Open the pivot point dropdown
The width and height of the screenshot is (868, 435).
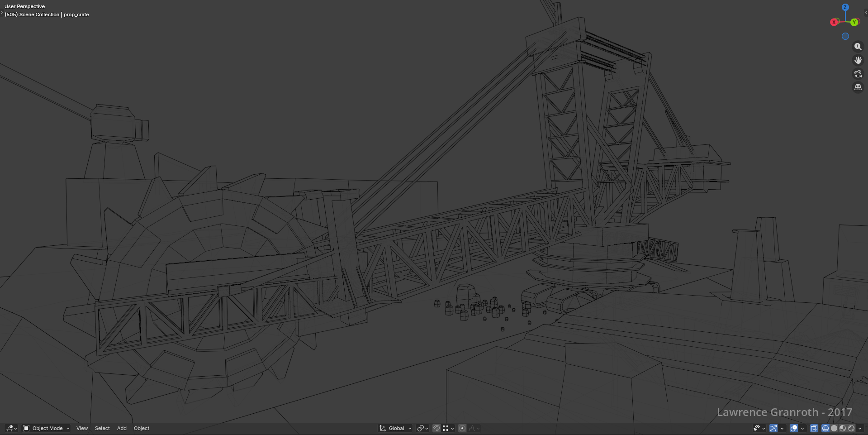point(422,428)
